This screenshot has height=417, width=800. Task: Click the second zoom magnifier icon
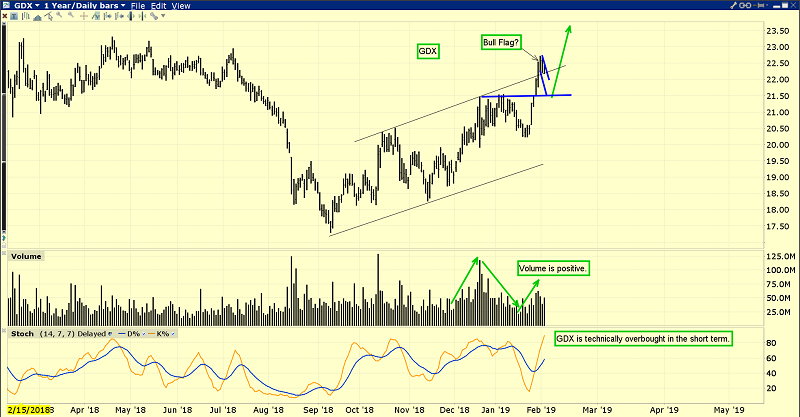point(71,15)
